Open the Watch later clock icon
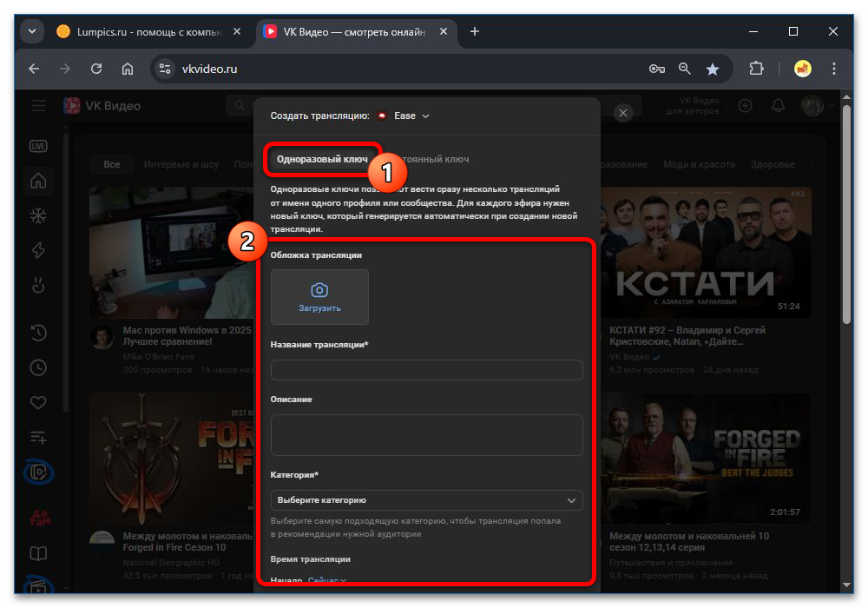868x608 pixels. pos(38,367)
